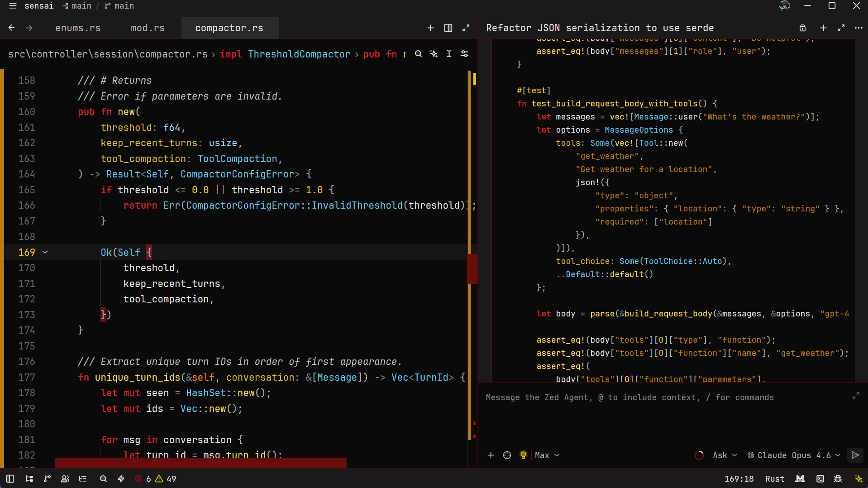868x488 pixels.
Task: Split the editor pane
Action: tap(448, 28)
